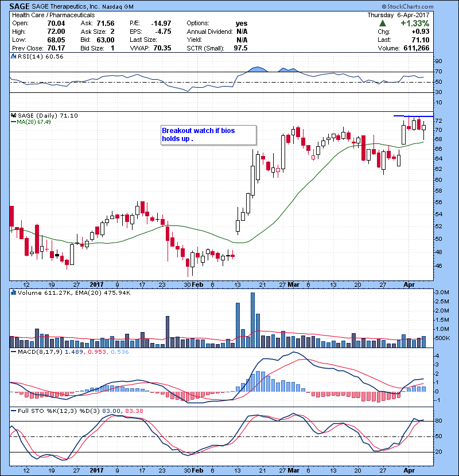459x476 pixels.
Task: Click the VWAP value 70.35
Action: pos(162,48)
